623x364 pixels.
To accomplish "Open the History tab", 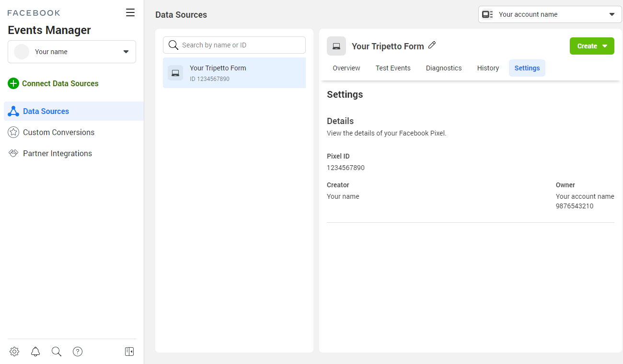I will click(x=488, y=68).
